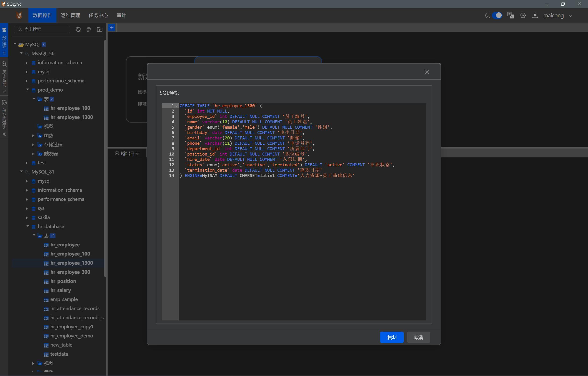
Task: Select the hr_employee table
Action: (x=65, y=245)
